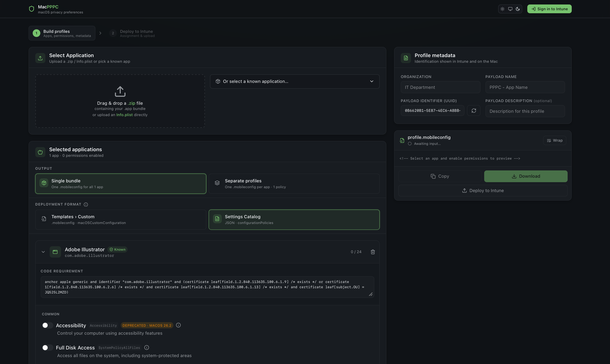The width and height of the screenshot is (610, 364).
Task: Click the Awaiting input status text
Action: click(x=427, y=144)
